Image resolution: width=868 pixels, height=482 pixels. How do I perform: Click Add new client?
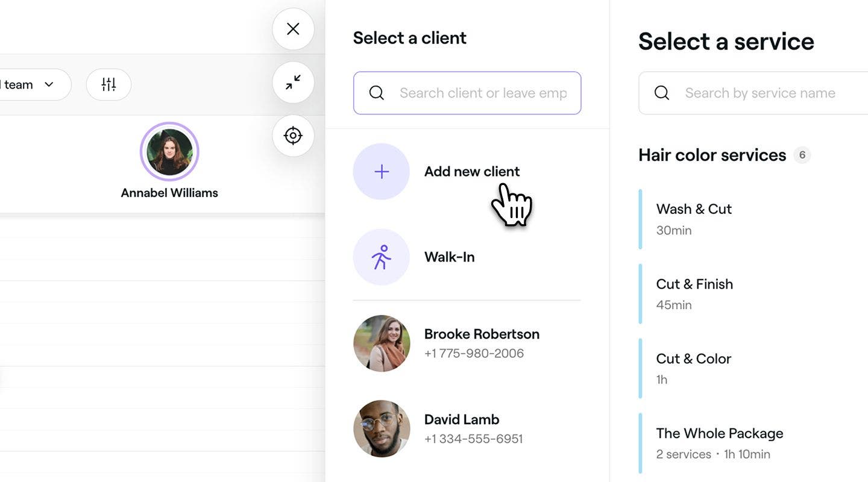pos(472,172)
